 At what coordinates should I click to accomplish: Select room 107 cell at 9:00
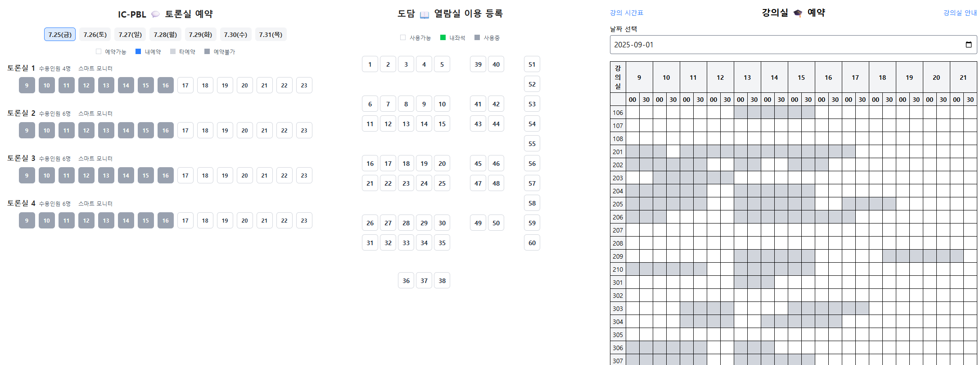tap(632, 126)
